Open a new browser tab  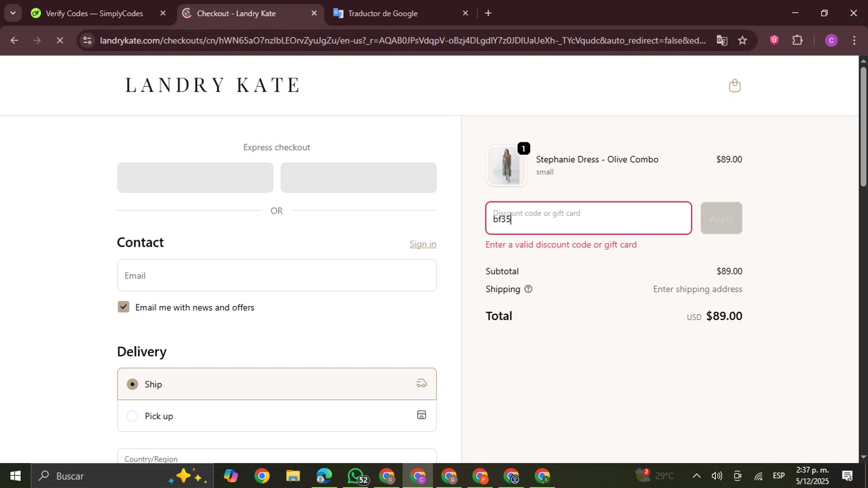click(x=488, y=13)
